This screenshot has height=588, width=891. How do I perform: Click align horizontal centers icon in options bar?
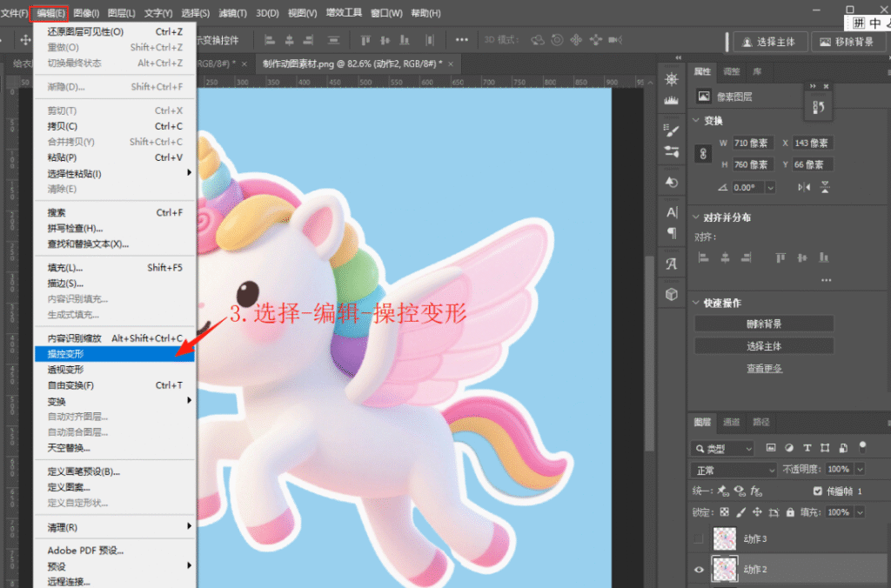[x=289, y=40]
